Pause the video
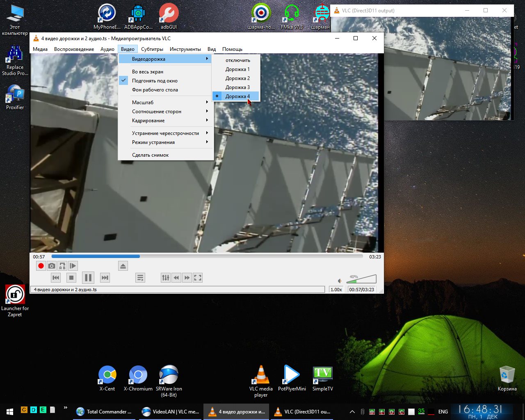 coord(88,278)
